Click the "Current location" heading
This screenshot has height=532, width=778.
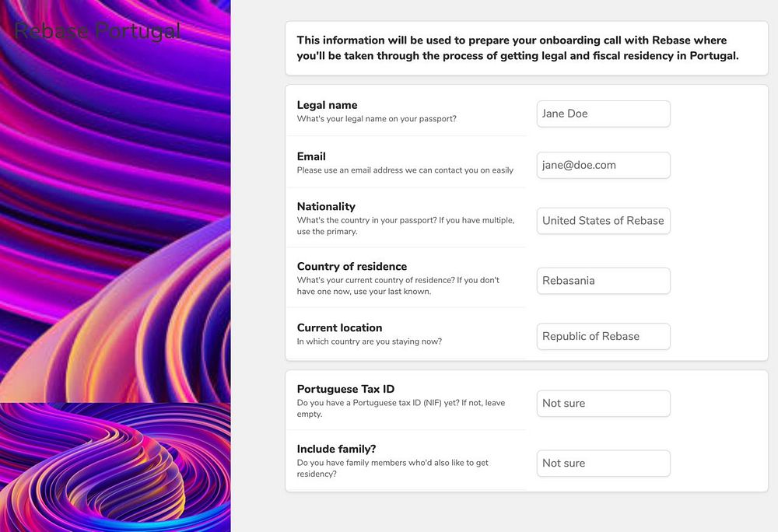[x=339, y=327]
